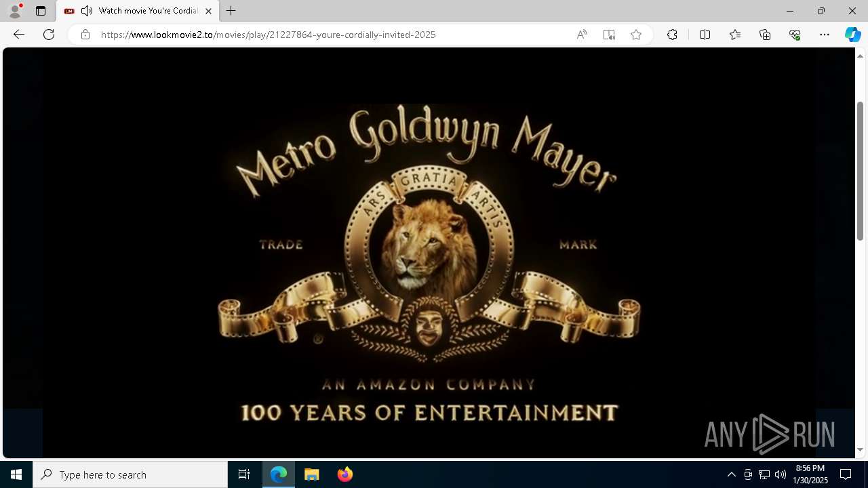Open the browser profile icon
Screen dimensions: 868x488
pyautogui.click(x=14, y=11)
